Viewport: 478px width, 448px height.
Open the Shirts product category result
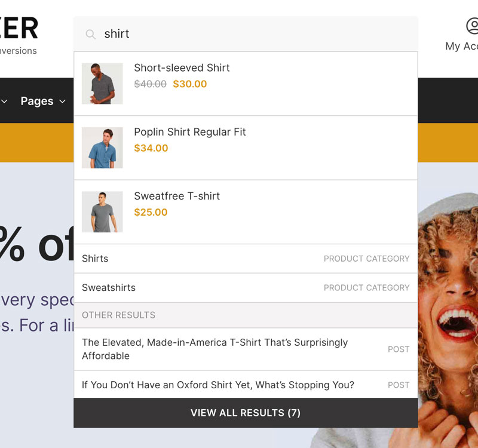246,259
